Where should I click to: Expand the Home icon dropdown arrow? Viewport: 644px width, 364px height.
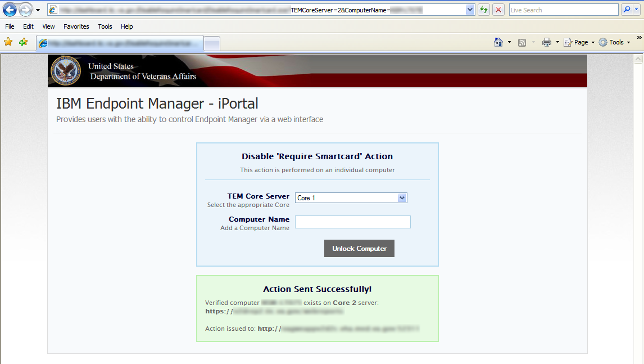[509, 42]
